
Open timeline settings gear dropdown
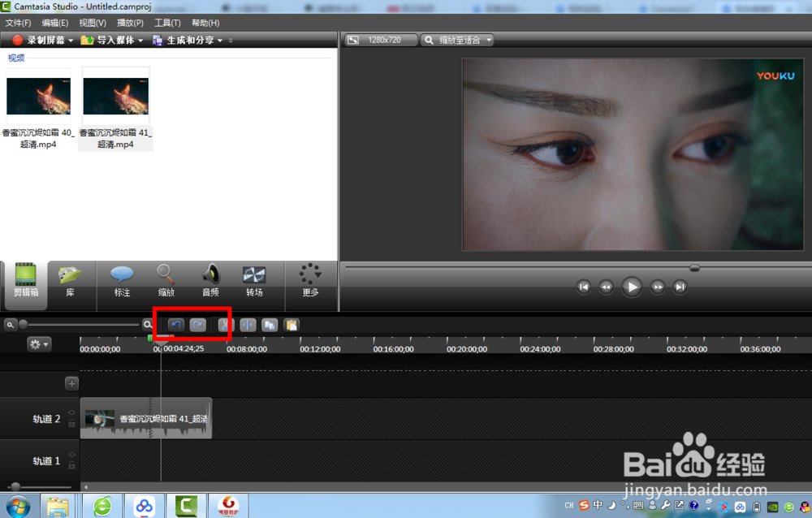[x=39, y=344]
